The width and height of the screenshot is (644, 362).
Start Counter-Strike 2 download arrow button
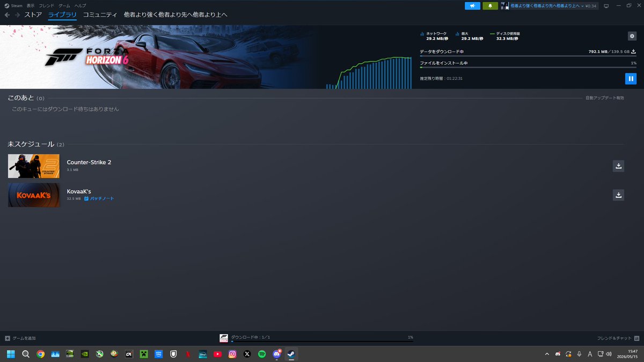(618, 166)
